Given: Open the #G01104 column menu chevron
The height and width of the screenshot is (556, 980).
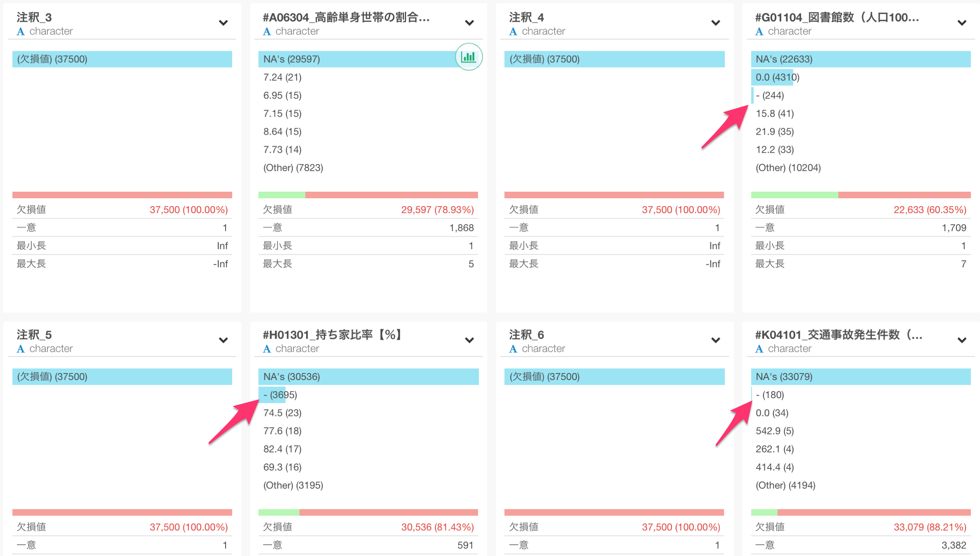Looking at the screenshot, I should pyautogui.click(x=962, y=23).
